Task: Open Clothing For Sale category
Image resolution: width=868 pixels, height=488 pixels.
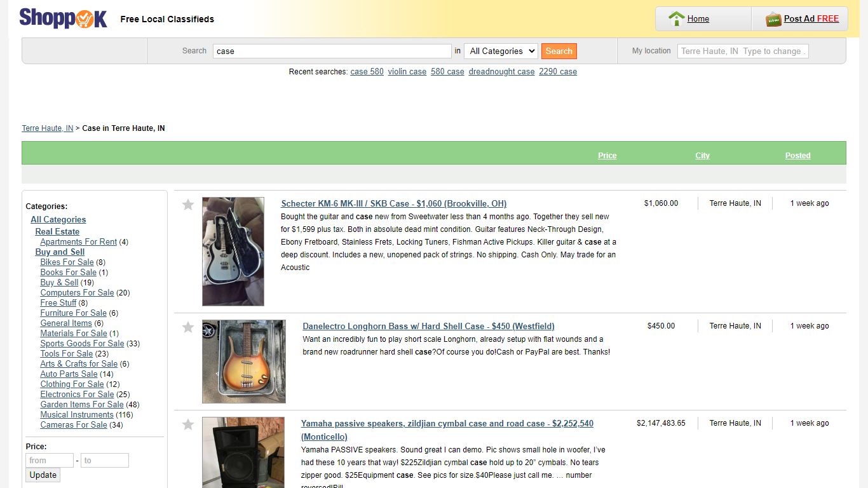Action: click(x=72, y=384)
